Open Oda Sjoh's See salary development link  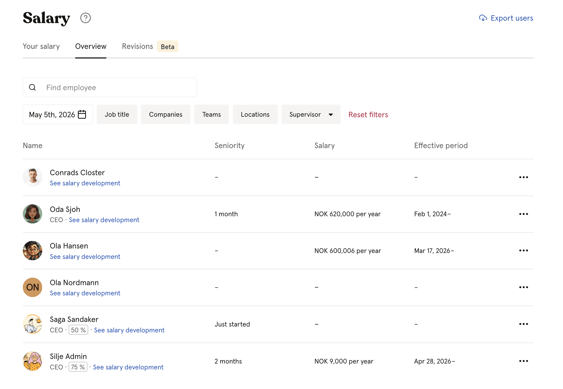coord(104,220)
